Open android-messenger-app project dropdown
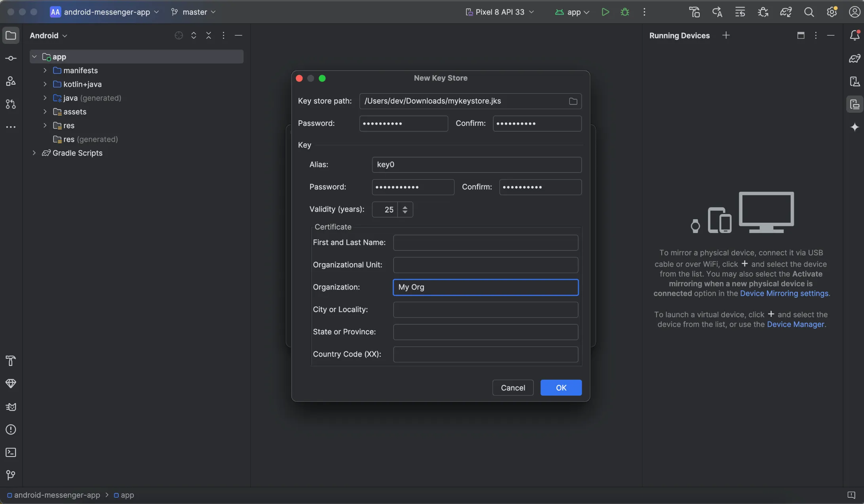Image resolution: width=864 pixels, height=504 pixels. (105, 12)
